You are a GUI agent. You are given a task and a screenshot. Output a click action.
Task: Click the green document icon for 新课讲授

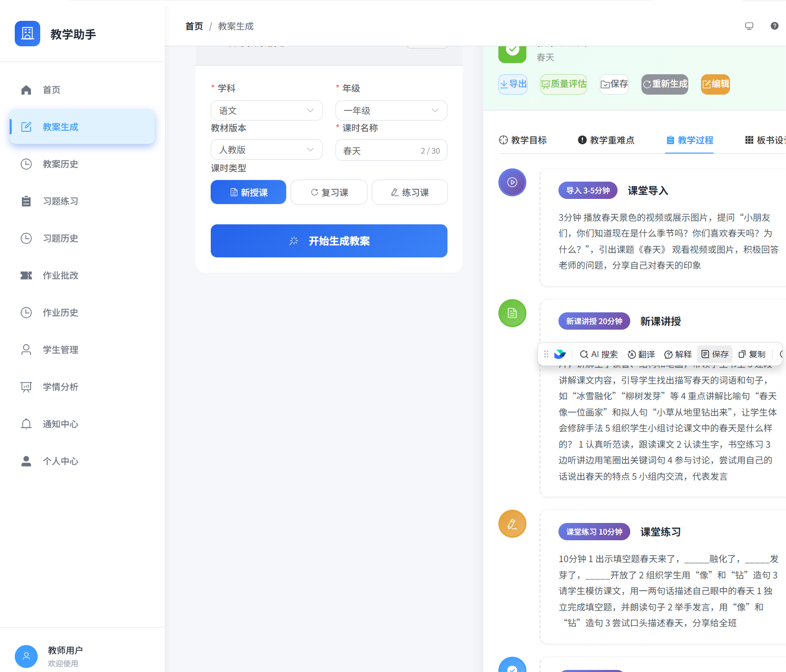pyautogui.click(x=512, y=313)
